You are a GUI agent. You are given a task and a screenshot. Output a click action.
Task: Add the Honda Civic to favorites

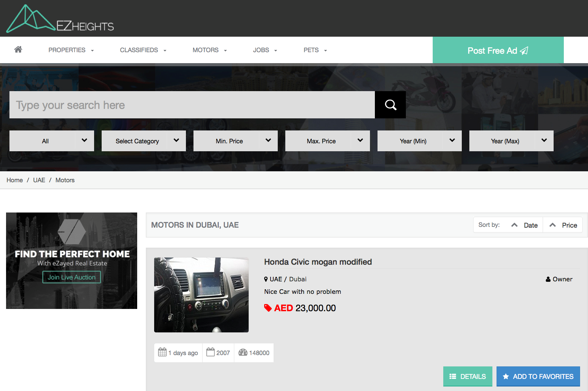[538, 376]
